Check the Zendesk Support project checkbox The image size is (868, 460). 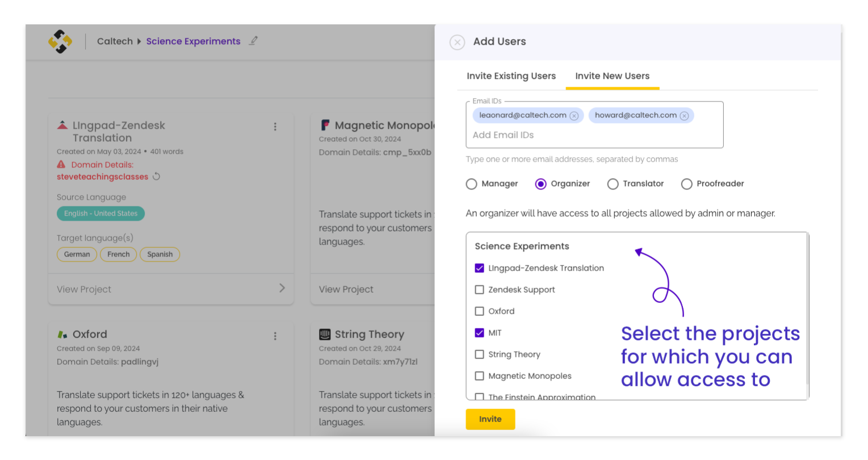click(x=479, y=290)
